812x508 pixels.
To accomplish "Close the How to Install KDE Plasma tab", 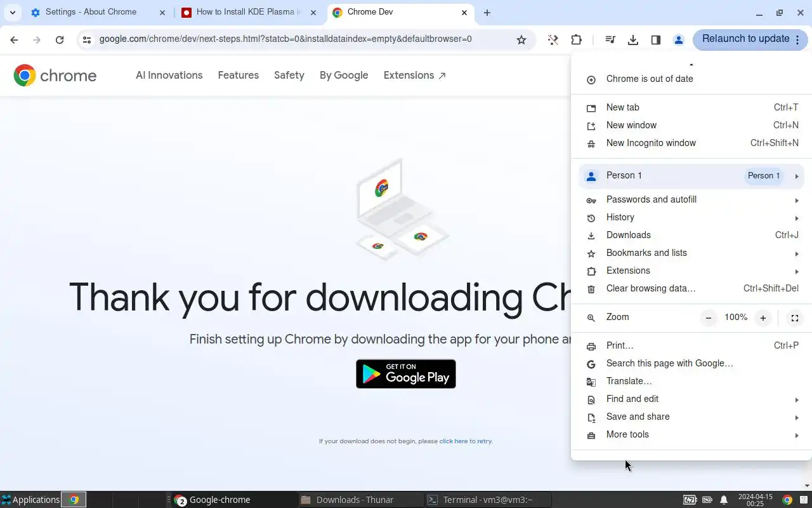I will [x=313, y=13].
